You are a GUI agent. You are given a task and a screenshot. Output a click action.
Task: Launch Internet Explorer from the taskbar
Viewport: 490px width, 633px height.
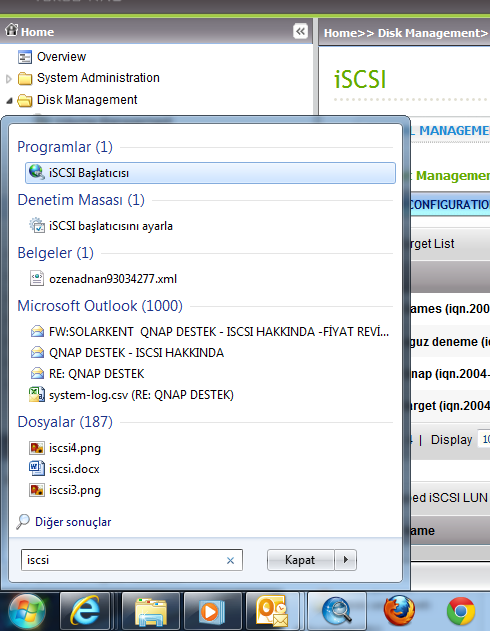85,611
